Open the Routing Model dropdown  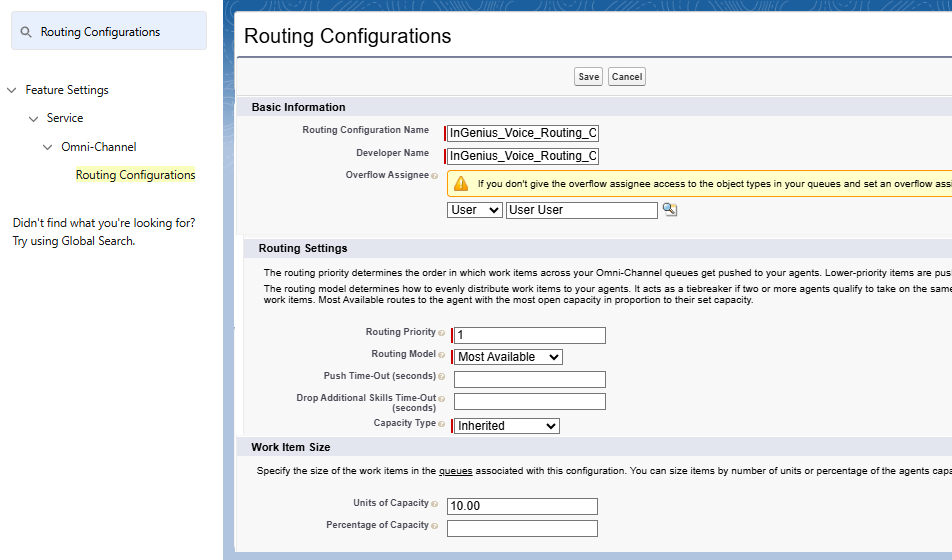(x=508, y=357)
